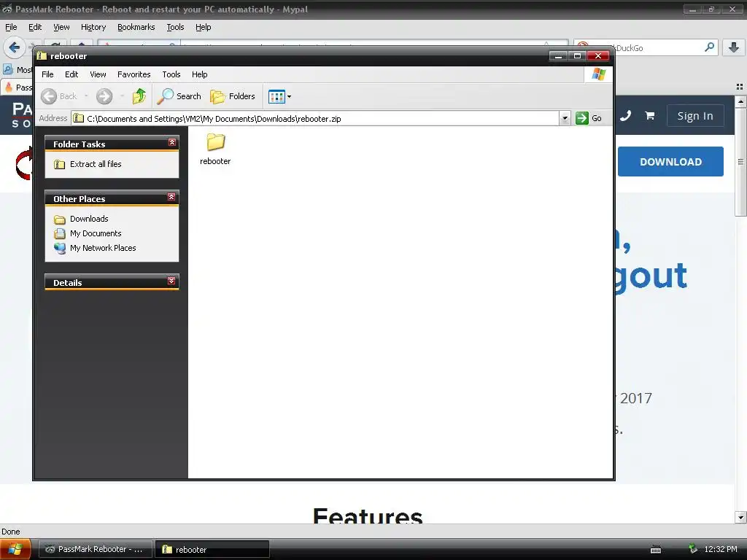Click the keyboard icon in system tray

656,550
